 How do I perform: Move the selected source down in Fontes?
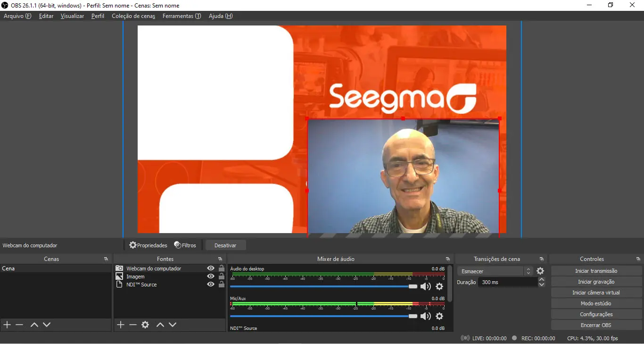[x=173, y=325]
